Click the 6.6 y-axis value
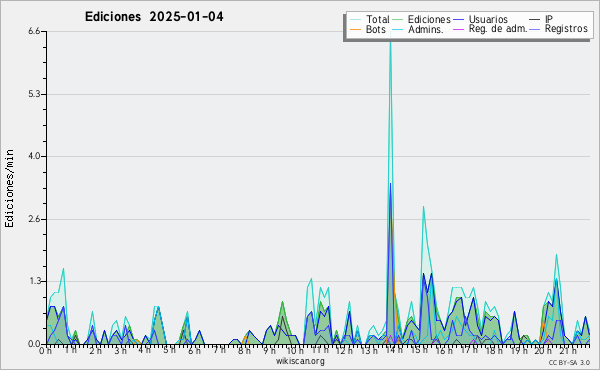The image size is (600, 370). tap(34, 31)
